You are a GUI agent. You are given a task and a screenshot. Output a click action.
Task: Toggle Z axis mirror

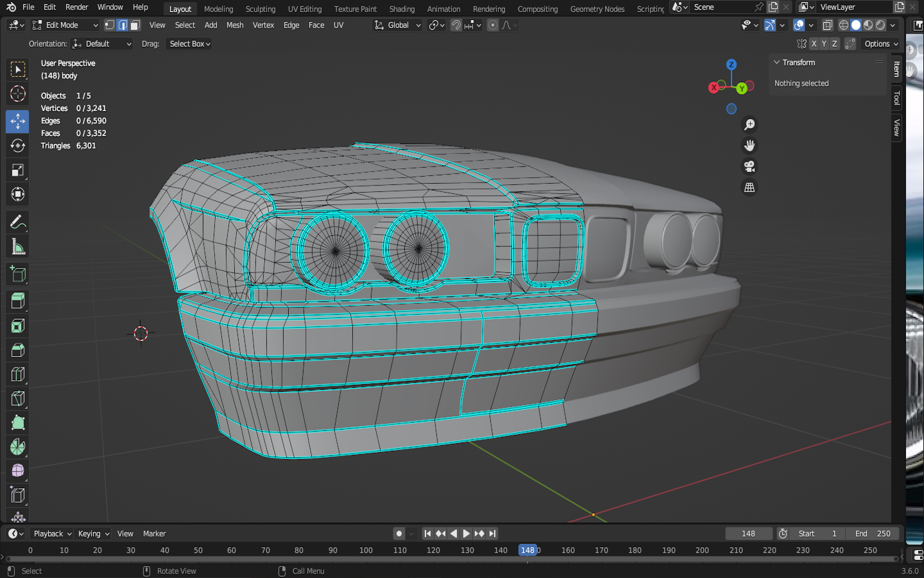pos(834,44)
